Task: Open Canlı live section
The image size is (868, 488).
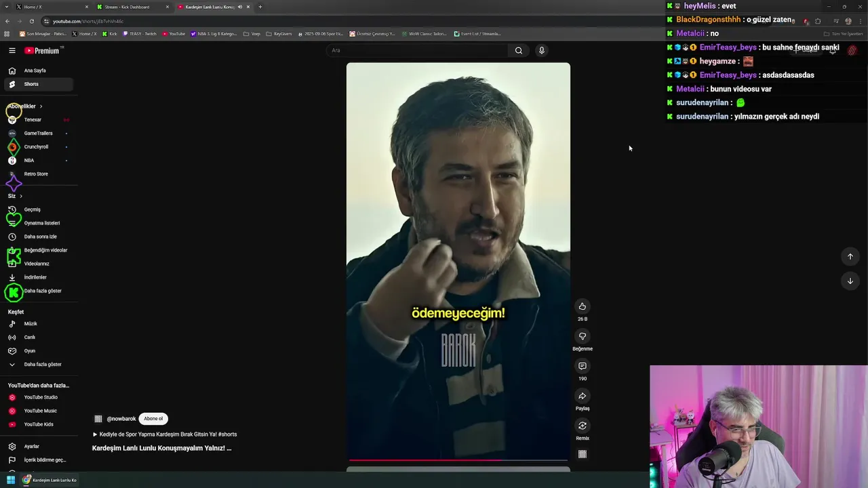Action: (x=38, y=338)
